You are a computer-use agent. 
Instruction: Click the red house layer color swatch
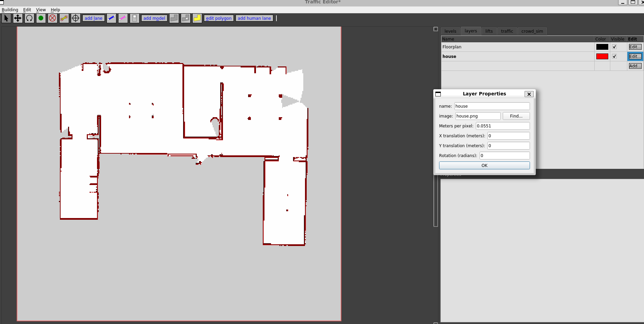point(602,57)
